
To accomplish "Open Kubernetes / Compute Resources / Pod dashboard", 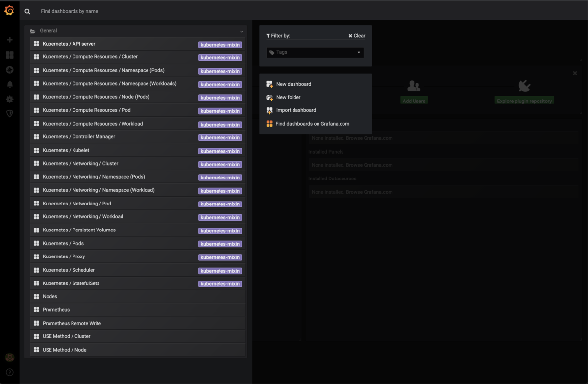I will coord(138,110).
